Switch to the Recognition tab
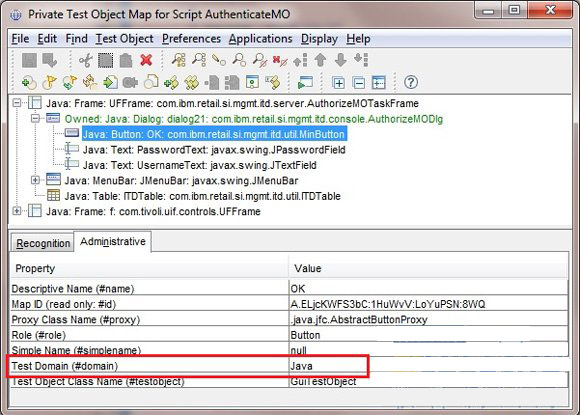The image size is (580, 415). pos(43,243)
